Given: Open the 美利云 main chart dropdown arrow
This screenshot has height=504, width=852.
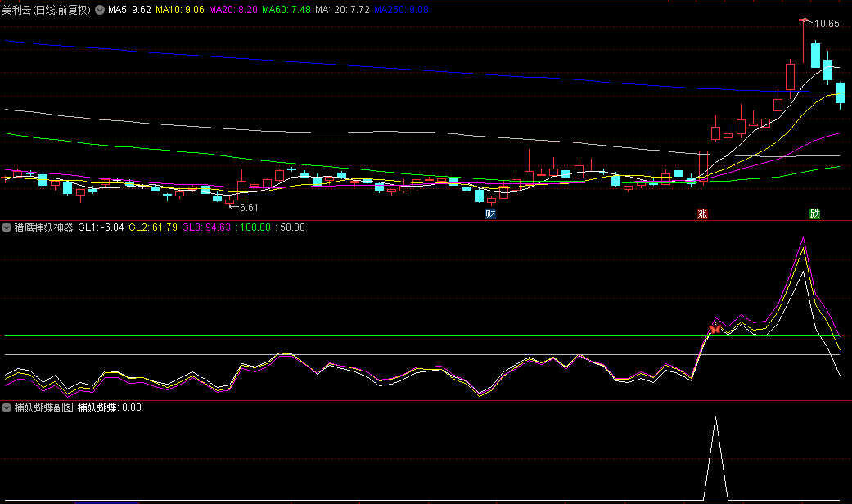Looking at the screenshot, I should click(100, 11).
